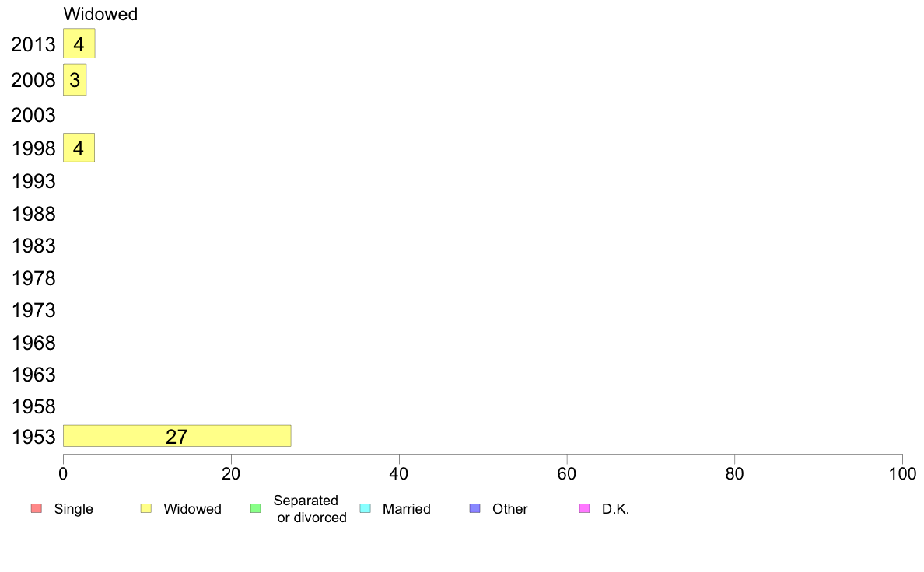Viewport: 924px width, 572px height.
Task: Click the 1958 year axis label
Action: pos(33,407)
